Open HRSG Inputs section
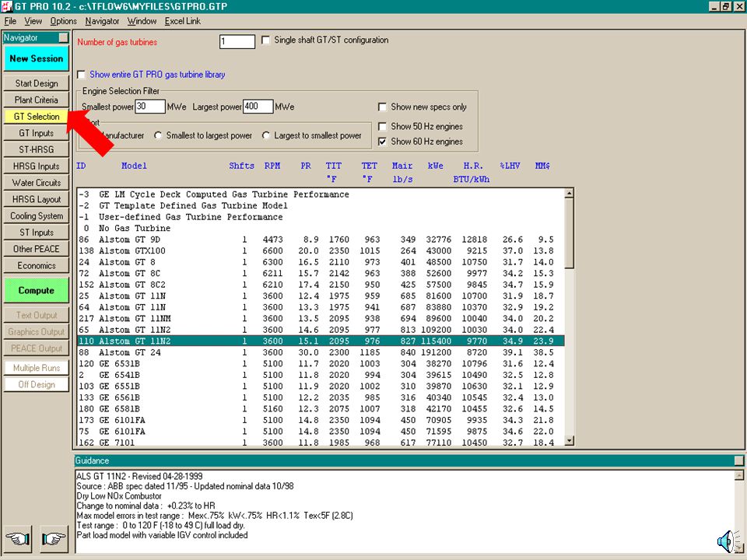The width and height of the screenshot is (747, 560). pos(37,166)
